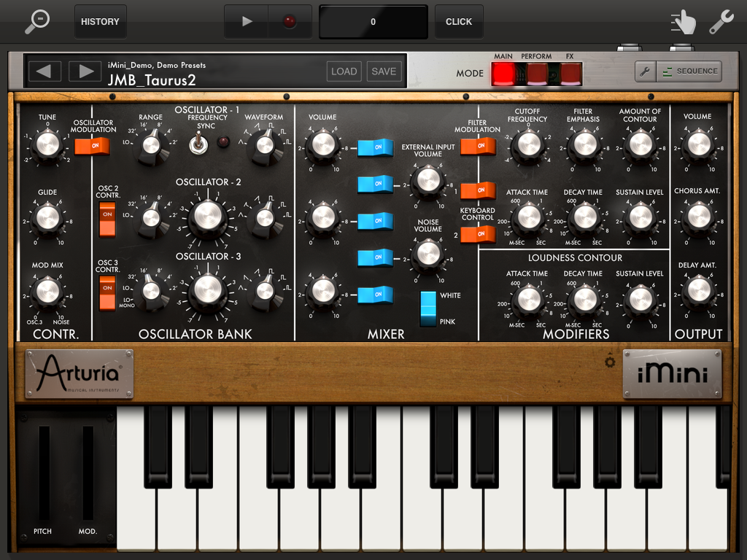Toggle the External Input mixer ON switch

(376, 184)
